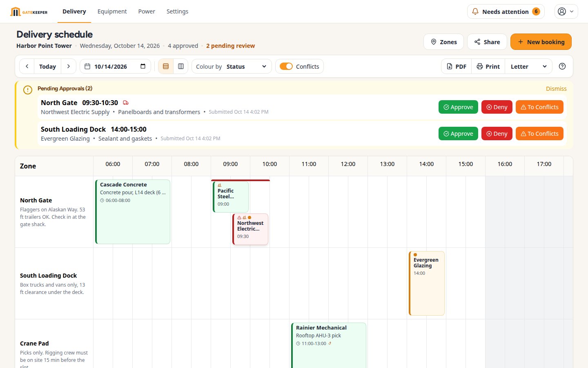
Task: Click the pending approvals warning icon
Action: (28, 90)
